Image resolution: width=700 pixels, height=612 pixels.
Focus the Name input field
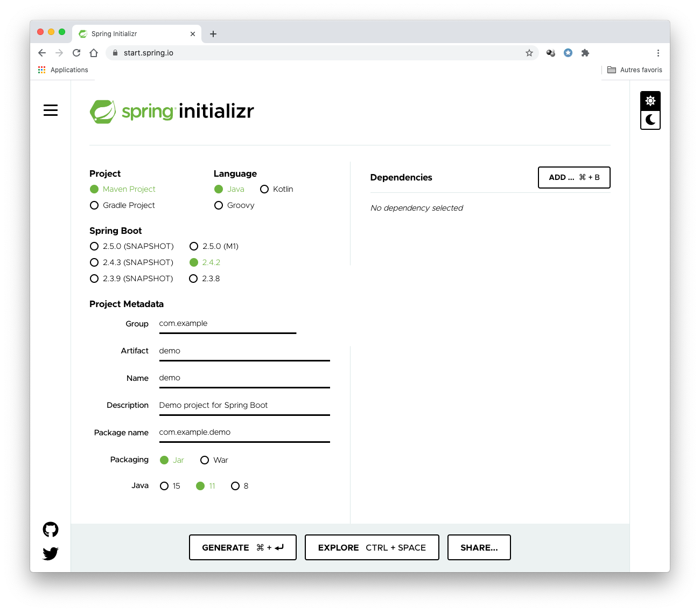click(x=244, y=378)
